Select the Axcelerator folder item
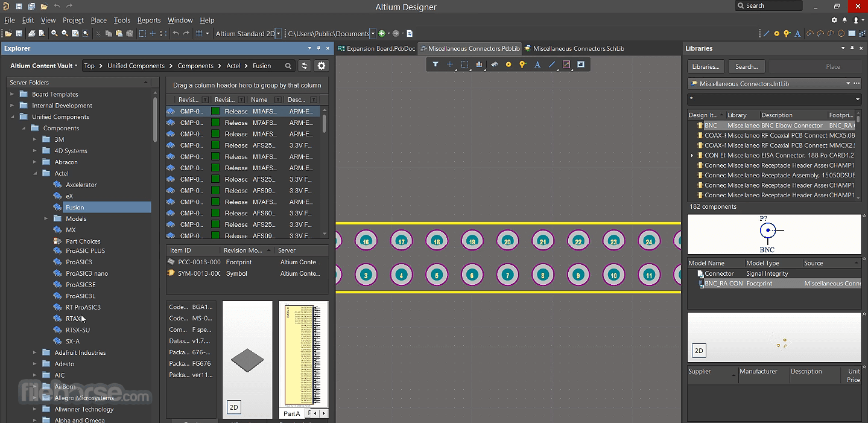 [81, 185]
